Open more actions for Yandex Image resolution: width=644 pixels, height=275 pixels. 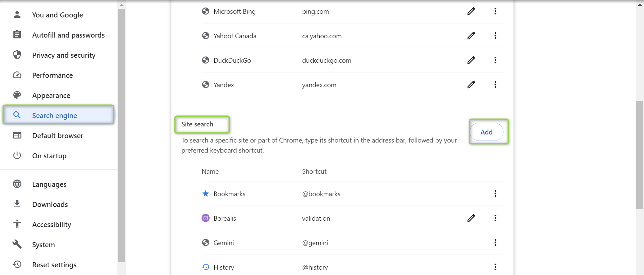pyautogui.click(x=495, y=85)
